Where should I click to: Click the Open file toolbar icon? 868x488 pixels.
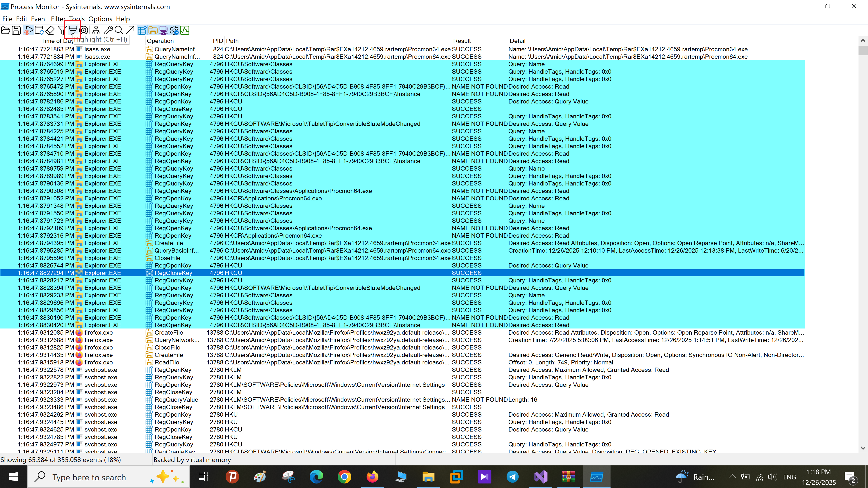click(6, 30)
